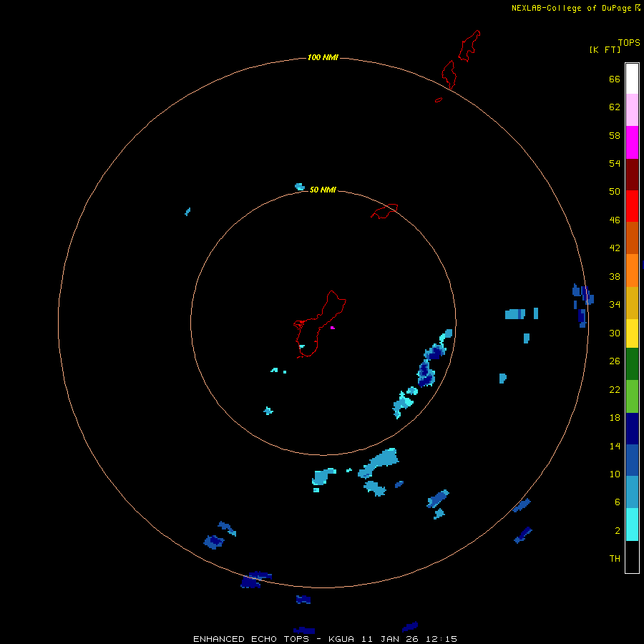Pick the cyan legend swatch
This screenshot has width=644, height=644.
632,525
